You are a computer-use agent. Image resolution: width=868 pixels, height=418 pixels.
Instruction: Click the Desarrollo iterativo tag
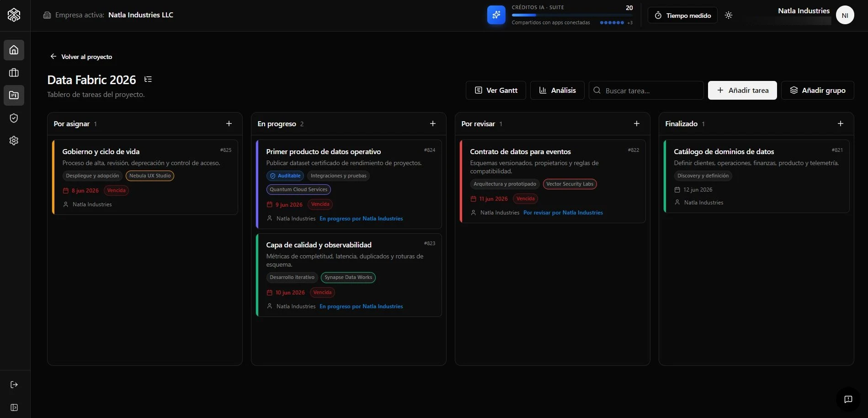pos(292,277)
